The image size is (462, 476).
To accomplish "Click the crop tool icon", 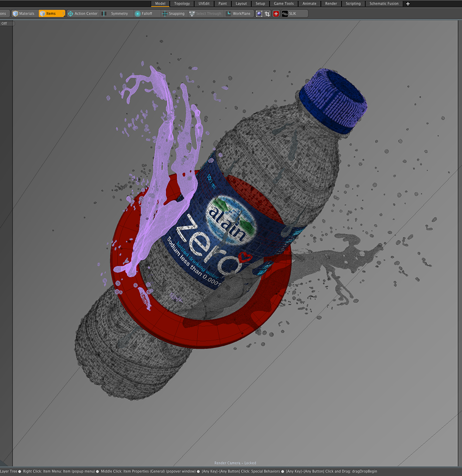I will (x=267, y=14).
